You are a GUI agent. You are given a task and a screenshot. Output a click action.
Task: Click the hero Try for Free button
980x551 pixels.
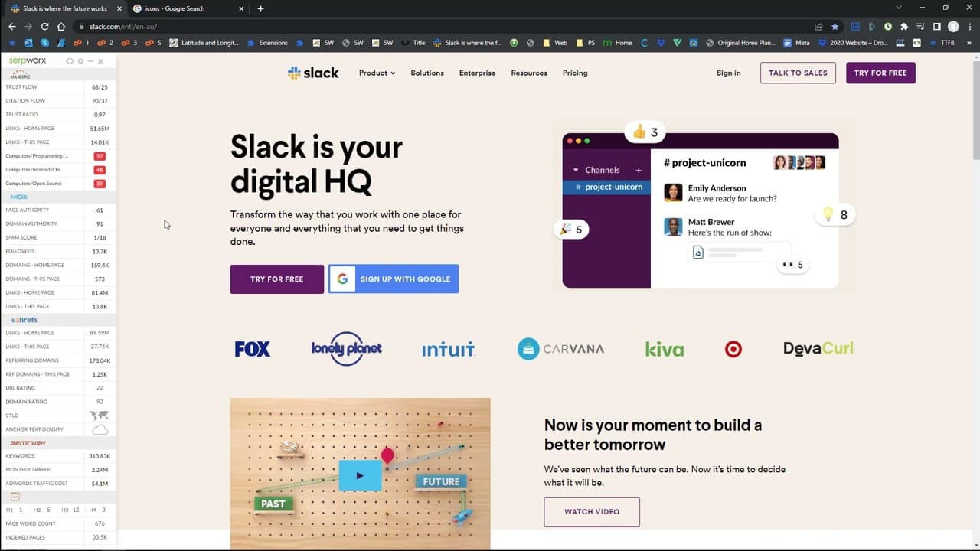pos(277,279)
